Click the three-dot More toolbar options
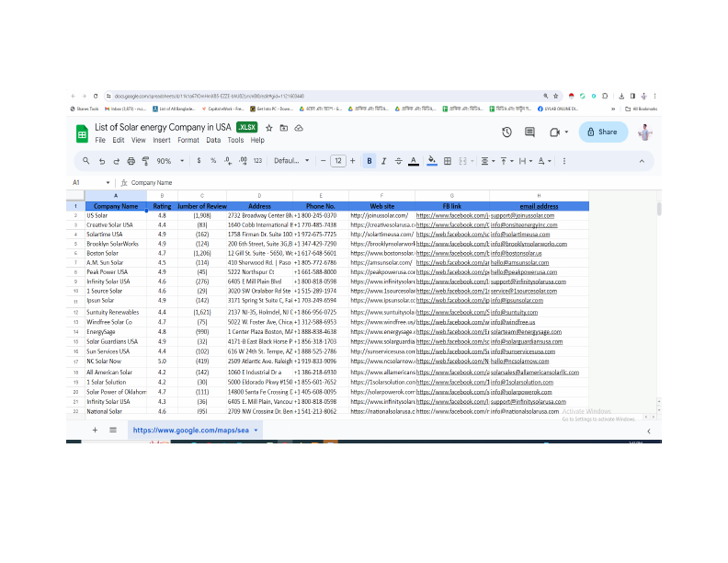 click(x=564, y=161)
